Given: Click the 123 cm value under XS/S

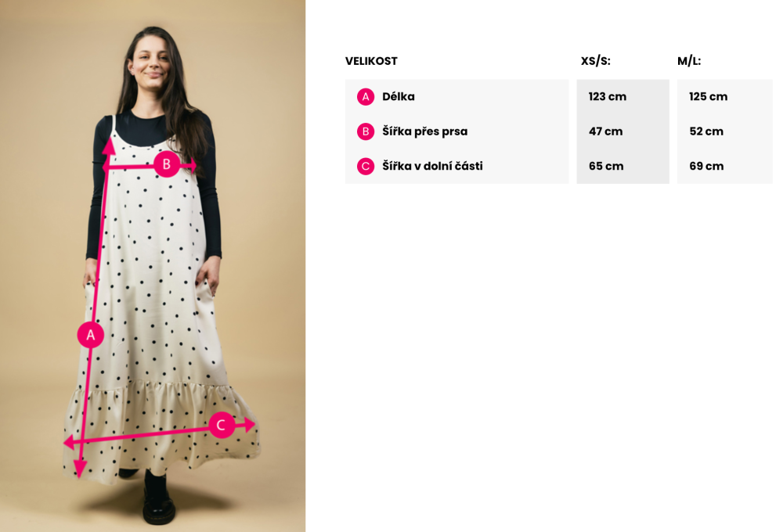Looking at the screenshot, I should [608, 96].
